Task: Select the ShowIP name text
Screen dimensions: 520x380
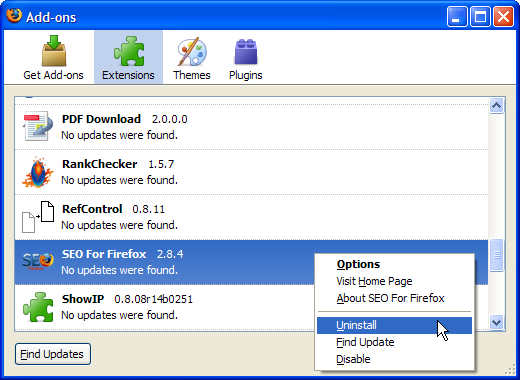Action: click(83, 299)
